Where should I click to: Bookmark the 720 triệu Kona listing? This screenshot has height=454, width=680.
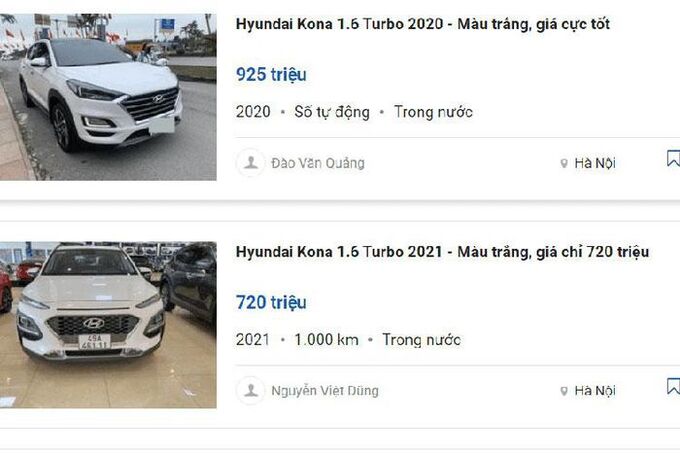673,386
